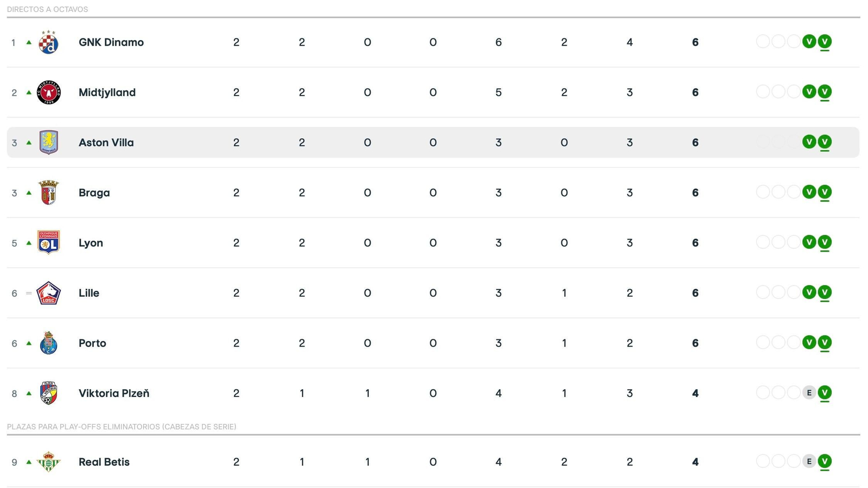Open the Aston Villa team name
Image resolution: width=868 pixels, height=488 pixels.
(106, 142)
